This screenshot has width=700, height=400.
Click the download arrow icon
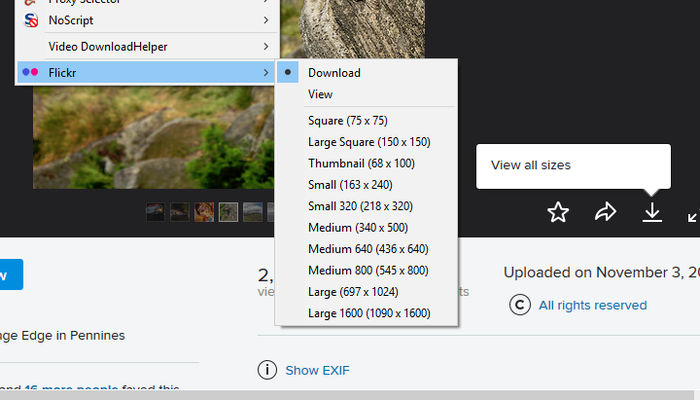tap(652, 212)
